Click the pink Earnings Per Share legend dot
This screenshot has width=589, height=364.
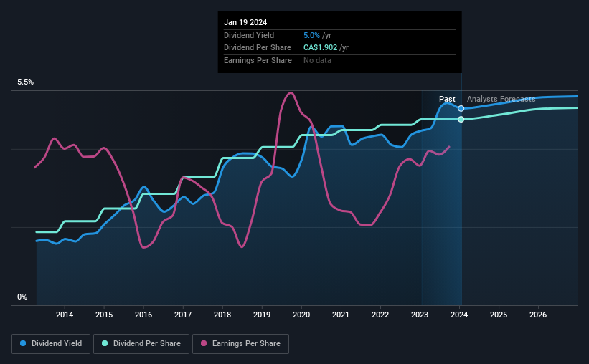[x=204, y=343]
